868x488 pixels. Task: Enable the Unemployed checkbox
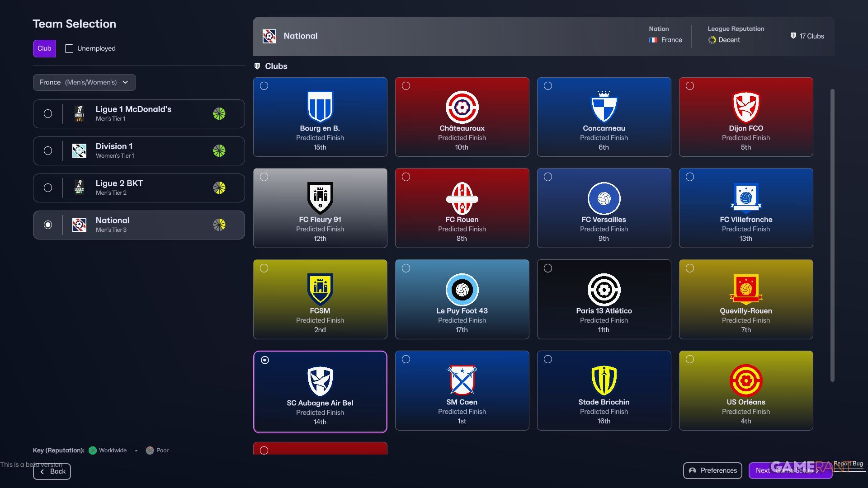pyautogui.click(x=69, y=48)
